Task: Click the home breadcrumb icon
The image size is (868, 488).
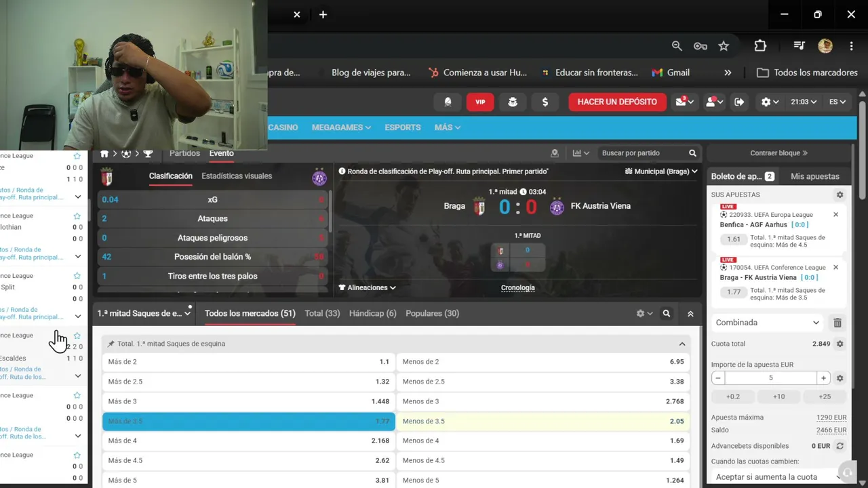Action: point(104,154)
